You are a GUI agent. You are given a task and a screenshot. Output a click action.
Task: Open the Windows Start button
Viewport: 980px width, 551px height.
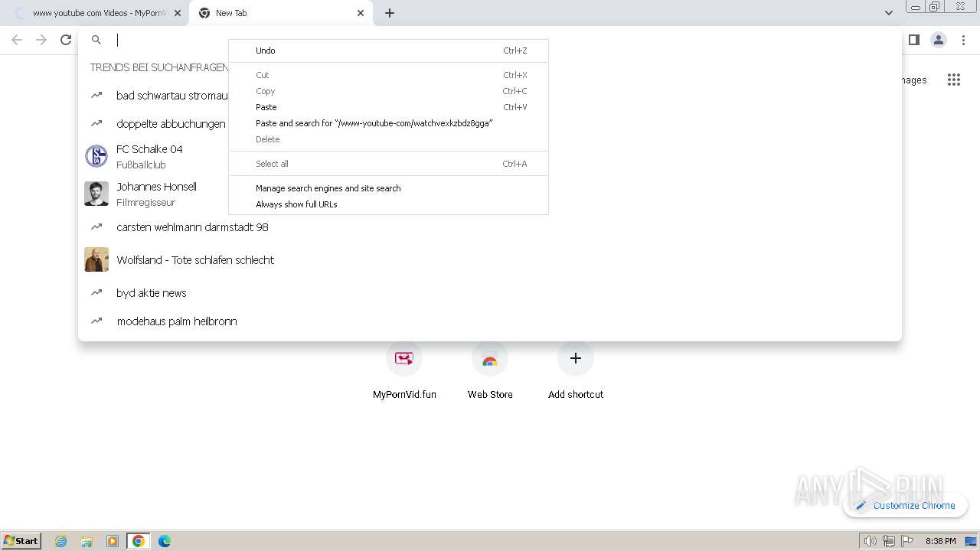pos(21,540)
